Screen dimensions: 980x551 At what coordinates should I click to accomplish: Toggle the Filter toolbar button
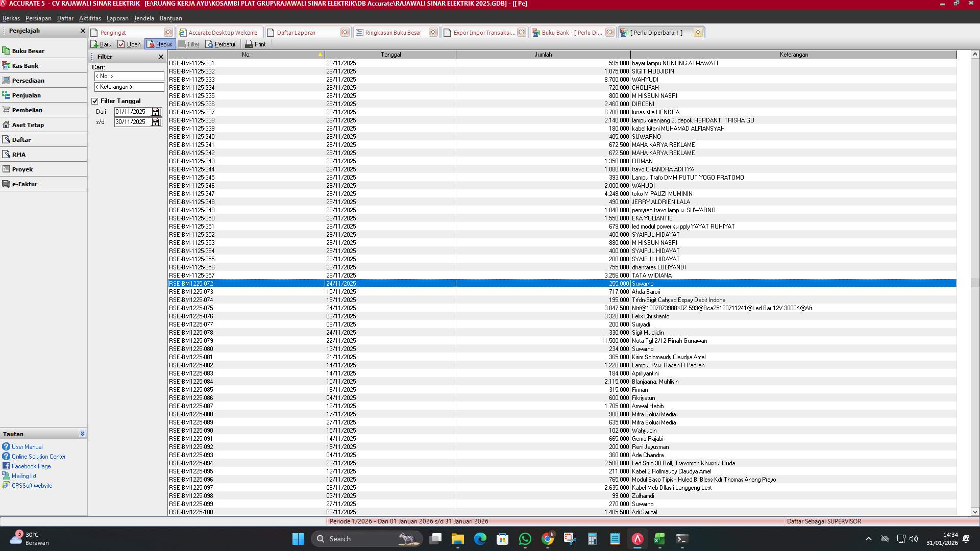coord(189,44)
